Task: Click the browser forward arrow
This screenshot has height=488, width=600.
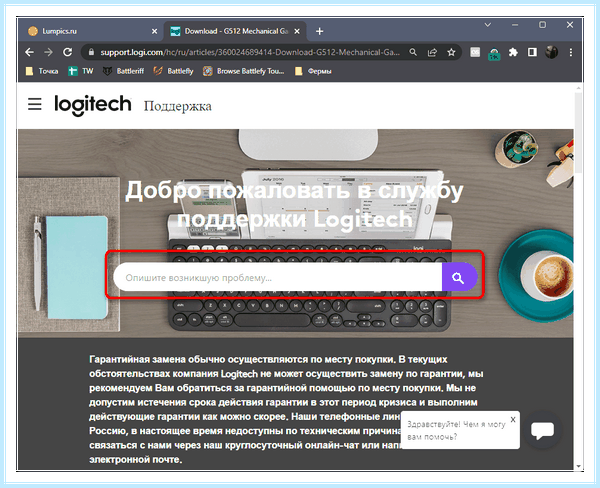Action: tap(48, 52)
